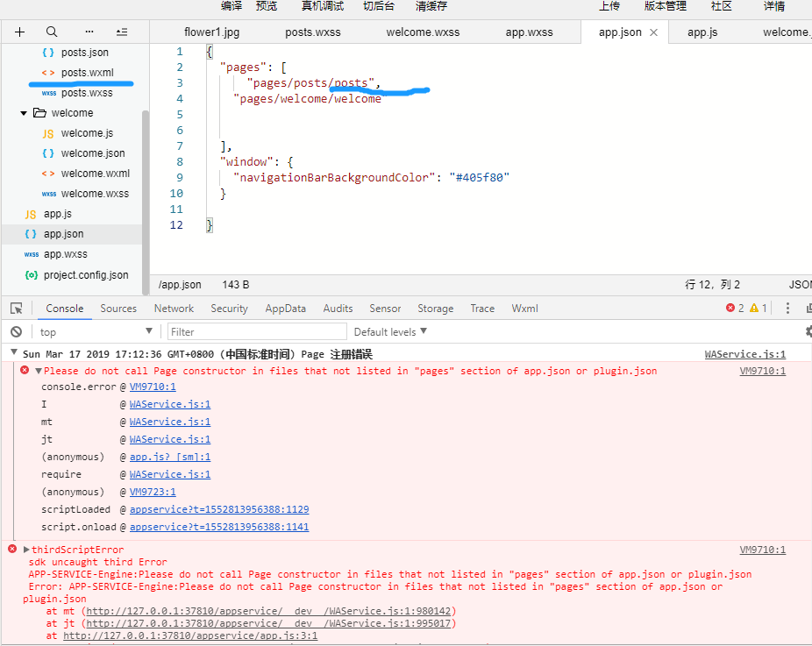The height and width of the screenshot is (646, 812).
Task: Expand the thirdScriptError entry
Action: point(26,550)
